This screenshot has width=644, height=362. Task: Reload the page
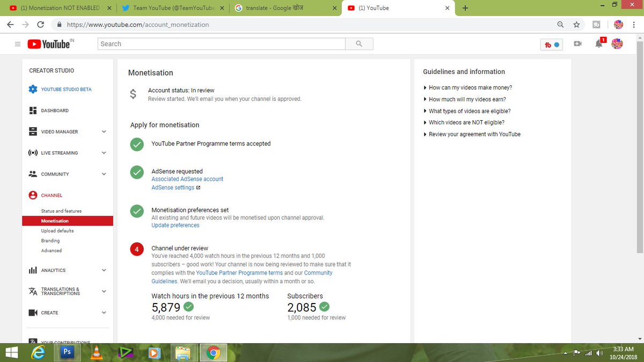[41, 25]
